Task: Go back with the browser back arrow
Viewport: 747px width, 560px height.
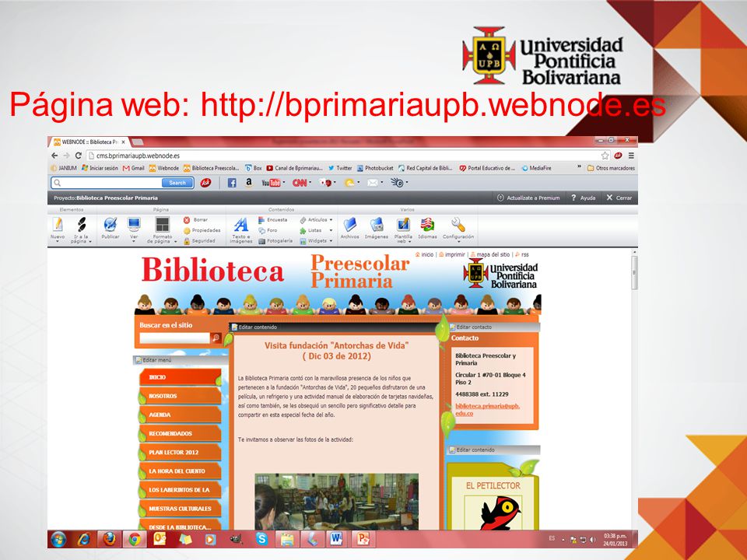Action: (54, 156)
